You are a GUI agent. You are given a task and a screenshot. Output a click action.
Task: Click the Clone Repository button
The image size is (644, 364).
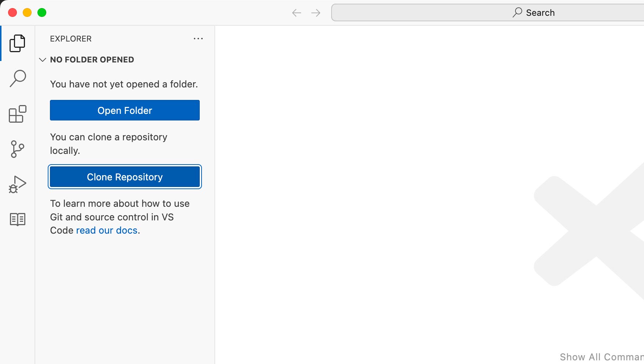(125, 177)
